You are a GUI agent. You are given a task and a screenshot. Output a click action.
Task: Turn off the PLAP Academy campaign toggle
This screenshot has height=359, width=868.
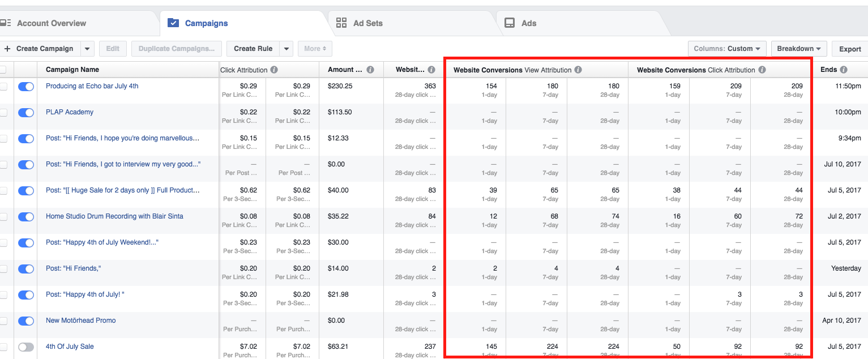click(26, 113)
